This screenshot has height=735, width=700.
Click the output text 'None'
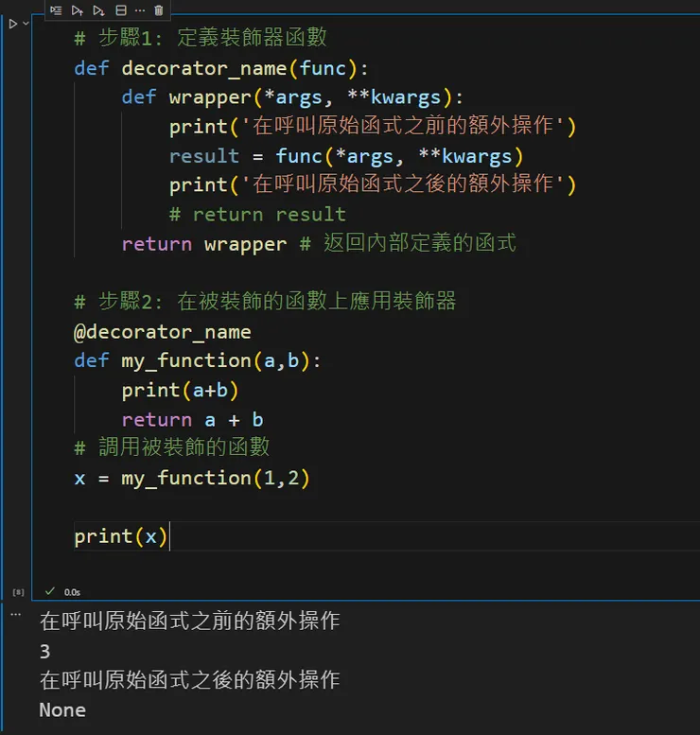tap(62, 710)
